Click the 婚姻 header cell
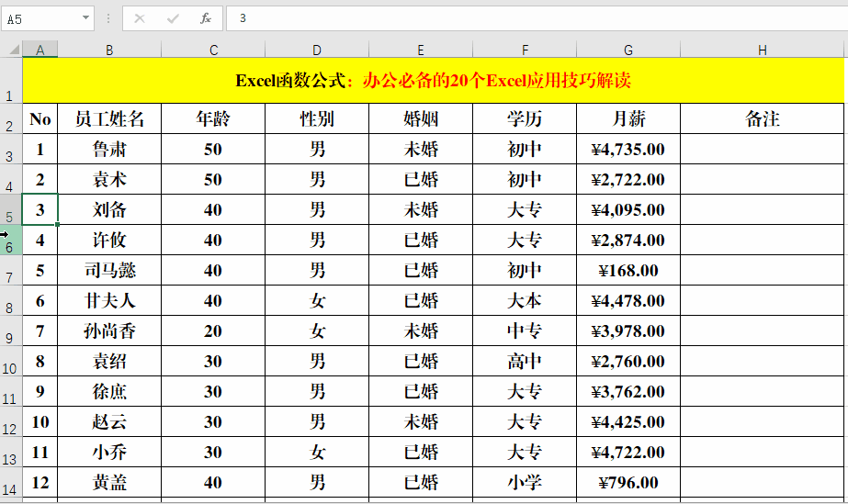The height and width of the screenshot is (504, 848). pos(421,118)
